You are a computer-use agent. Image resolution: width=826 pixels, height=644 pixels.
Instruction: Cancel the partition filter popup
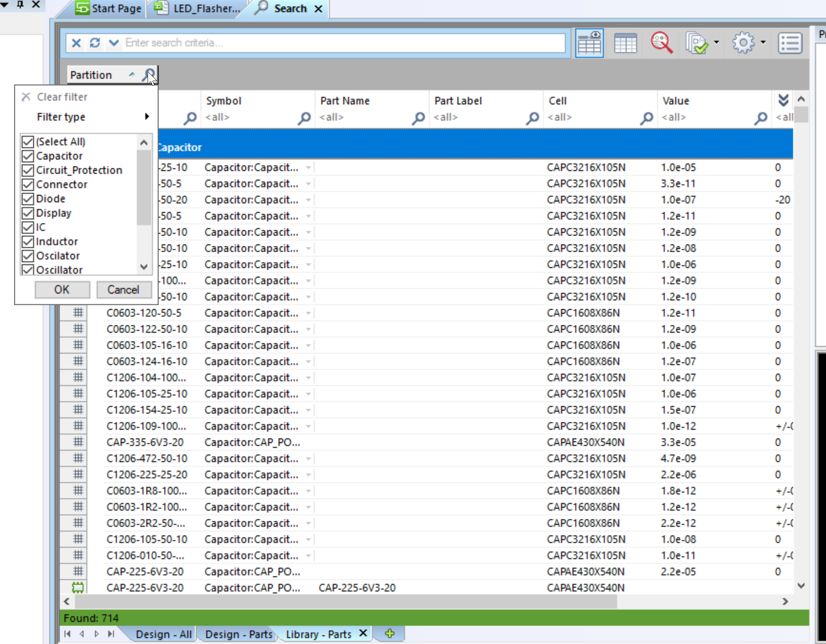(x=124, y=290)
